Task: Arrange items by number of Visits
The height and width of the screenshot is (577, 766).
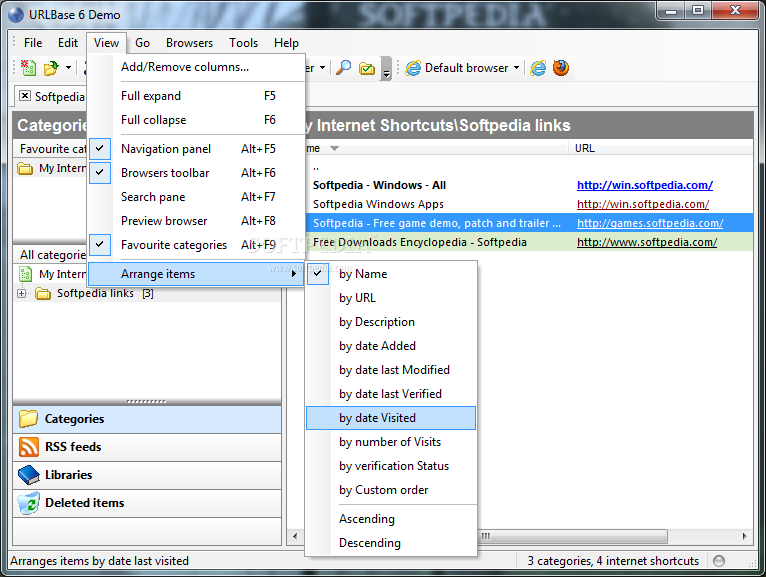Action: point(391,442)
